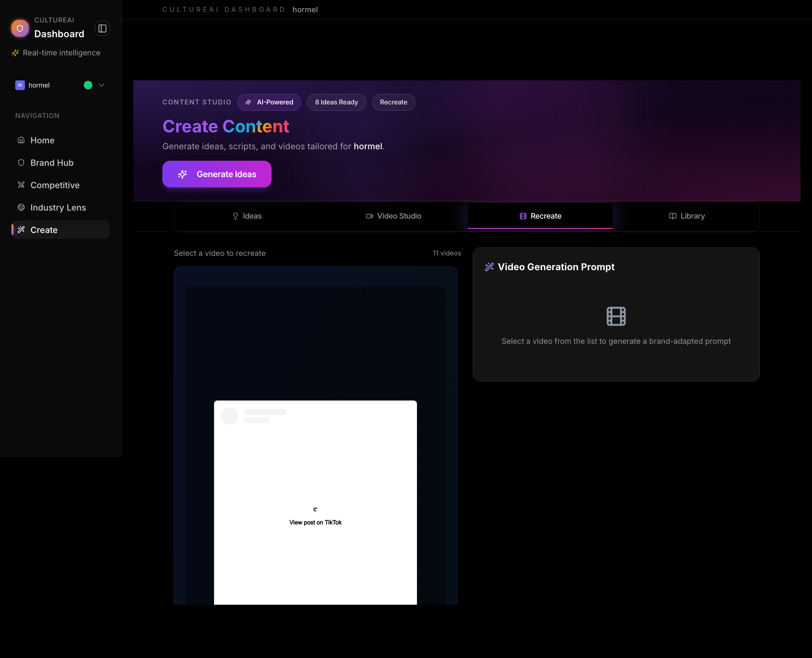Open the View post on TikTok link
Screen dimensions: 812x658
click(x=315, y=522)
